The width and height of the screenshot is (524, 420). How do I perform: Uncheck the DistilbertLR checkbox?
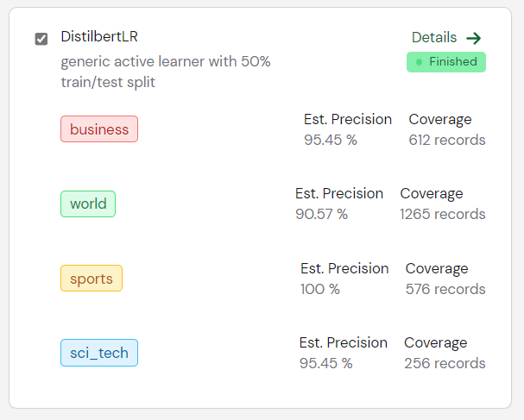[41, 39]
